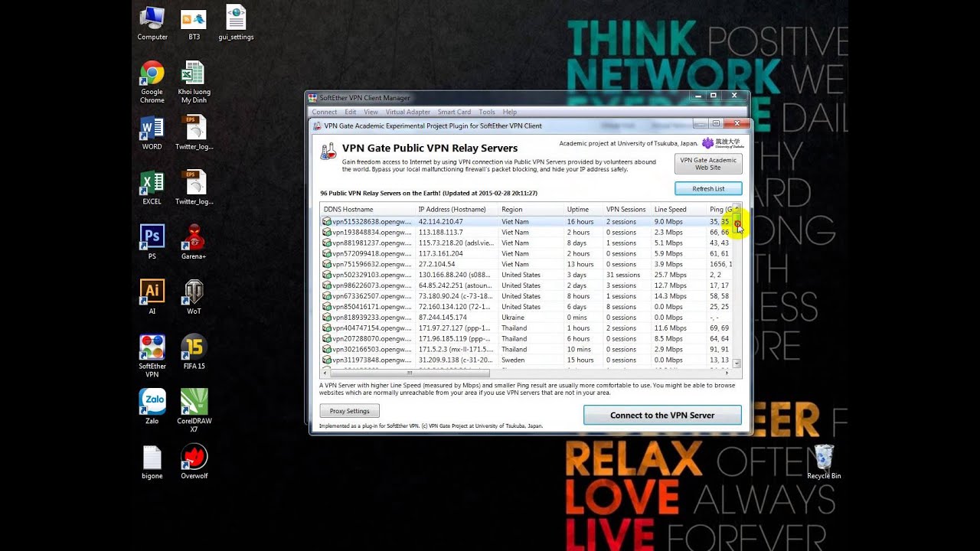980x551 pixels.
Task: Open Tools menu in VPN Client Manager
Action: click(487, 112)
